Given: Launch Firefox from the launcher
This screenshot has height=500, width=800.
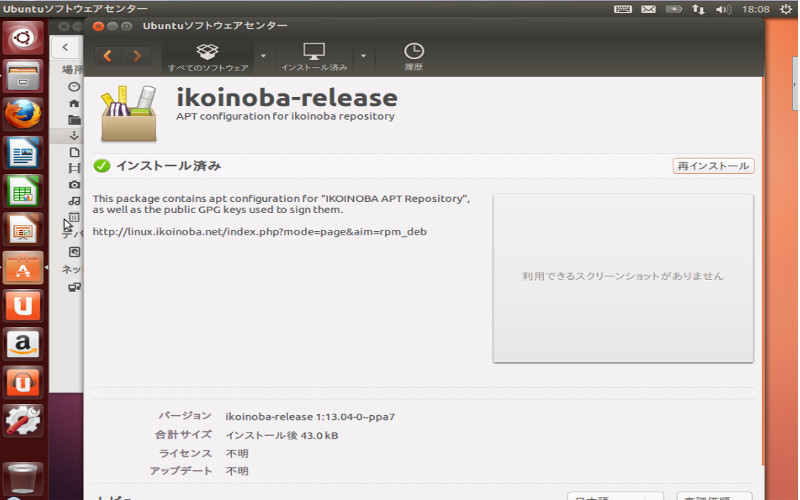Looking at the screenshot, I should (23, 114).
